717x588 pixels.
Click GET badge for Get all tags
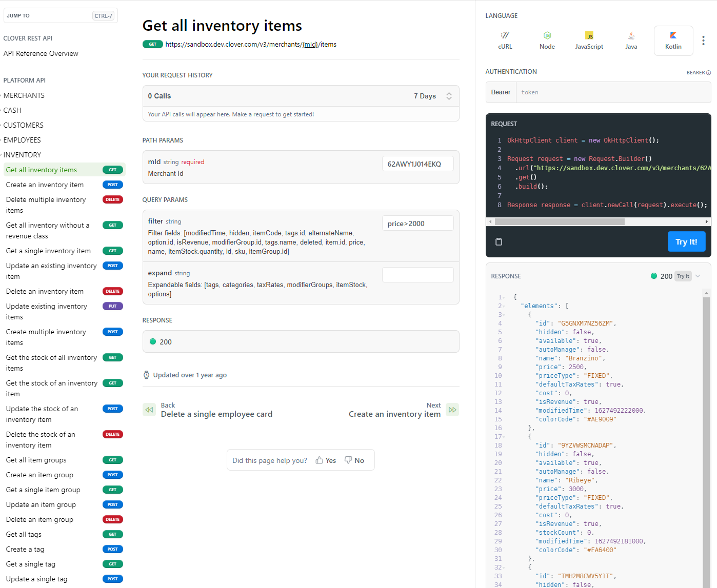pyautogui.click(x=113, y=534)
